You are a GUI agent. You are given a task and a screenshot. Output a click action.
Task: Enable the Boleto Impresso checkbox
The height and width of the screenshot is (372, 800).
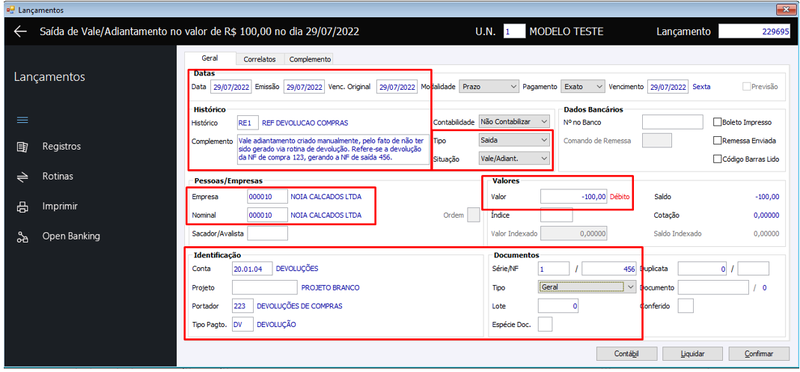(x=717, y=122)
